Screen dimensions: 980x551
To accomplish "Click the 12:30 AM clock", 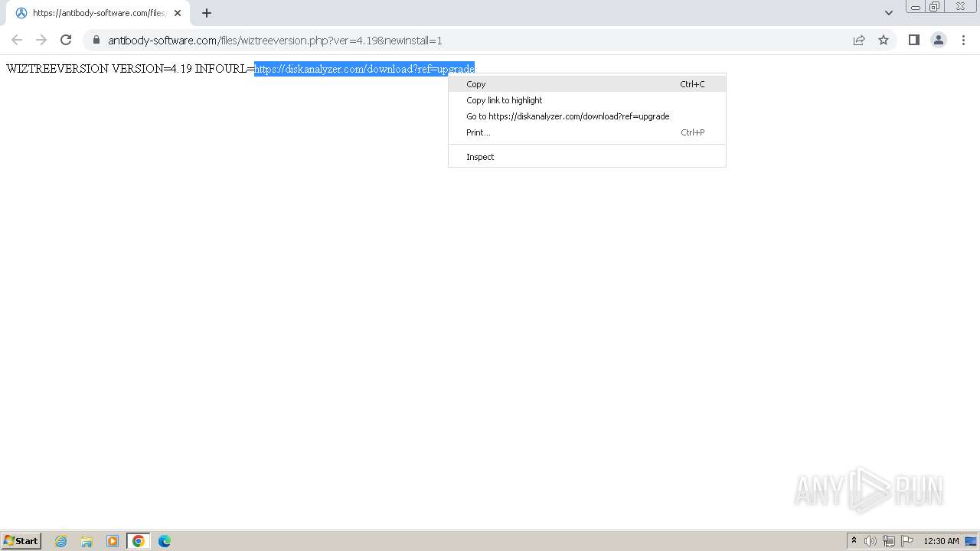I will click(x=941, y=541).
